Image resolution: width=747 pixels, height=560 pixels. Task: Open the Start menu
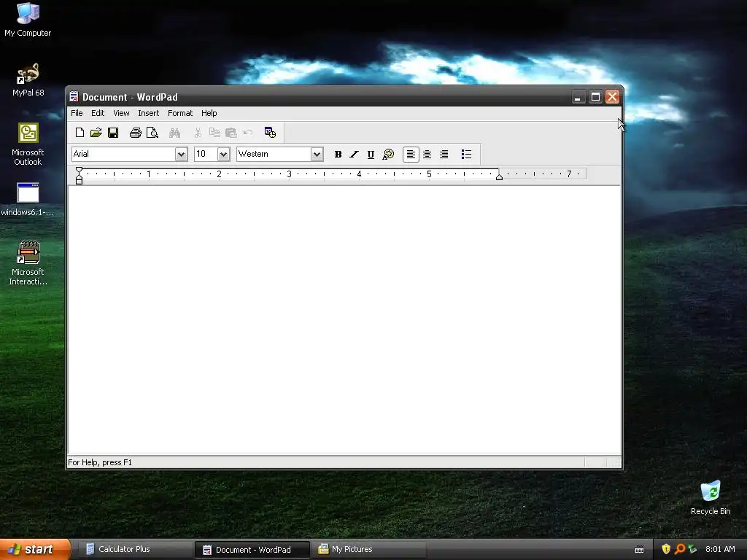35,549
